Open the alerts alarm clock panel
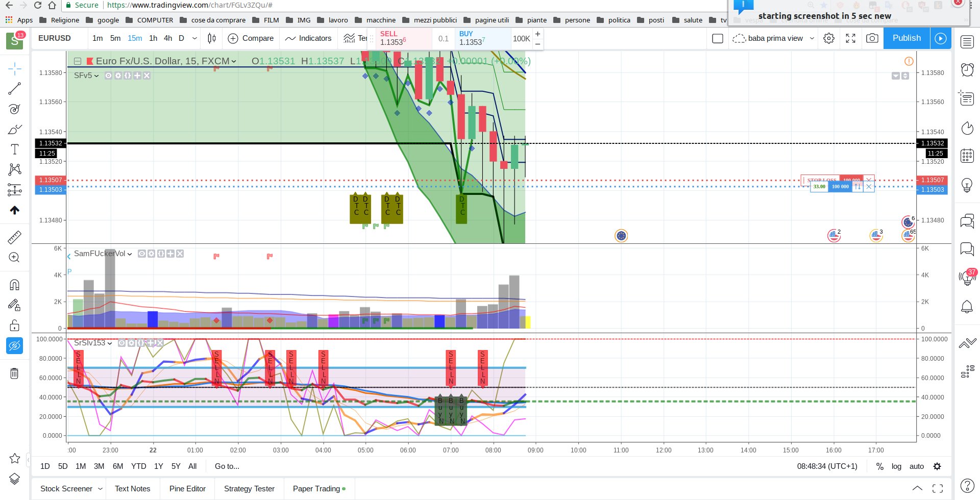The height and width of the screenshot is (500, 980). coord(967,69)
